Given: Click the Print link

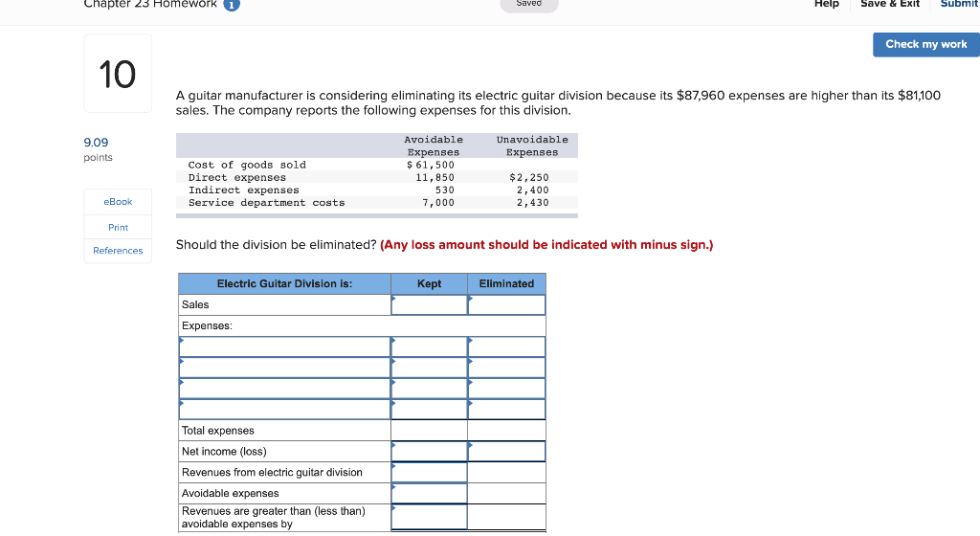Looking at the screenshot, I should 118,228.
